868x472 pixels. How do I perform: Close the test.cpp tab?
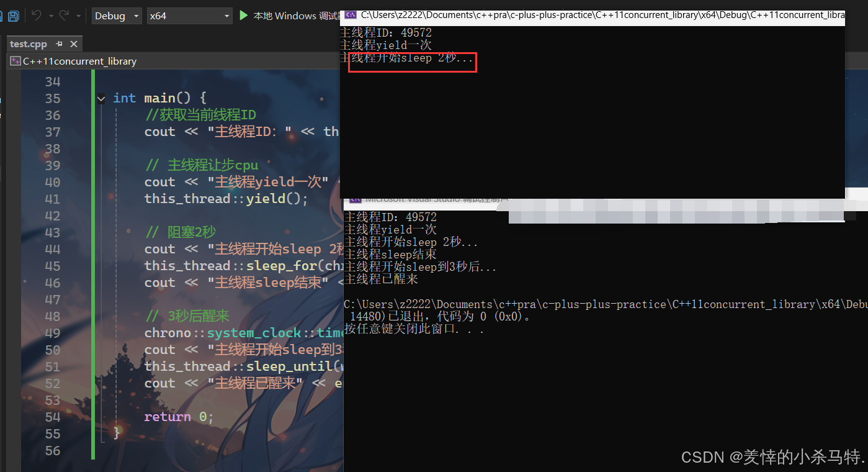(74, 44)
